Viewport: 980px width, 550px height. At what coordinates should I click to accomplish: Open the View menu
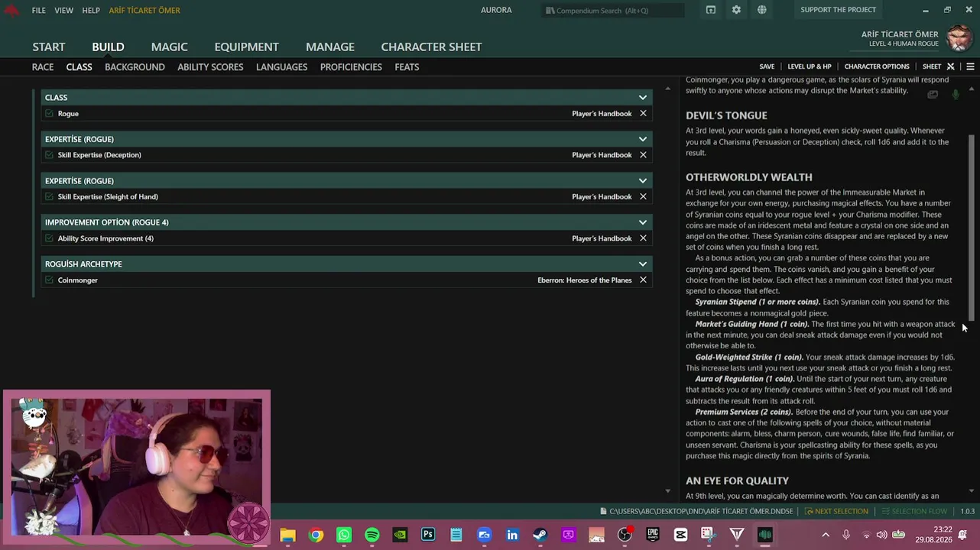pos(64,11)
